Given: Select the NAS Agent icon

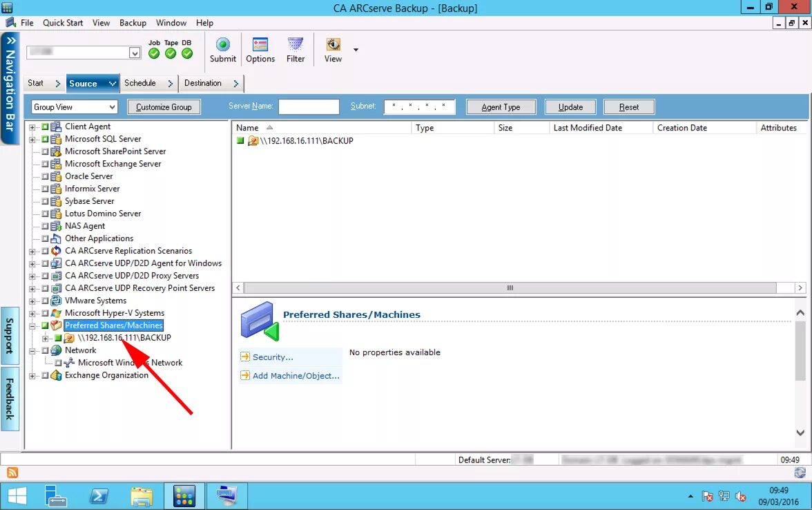Looking at the screenshot, I should [x=56, y=226].
